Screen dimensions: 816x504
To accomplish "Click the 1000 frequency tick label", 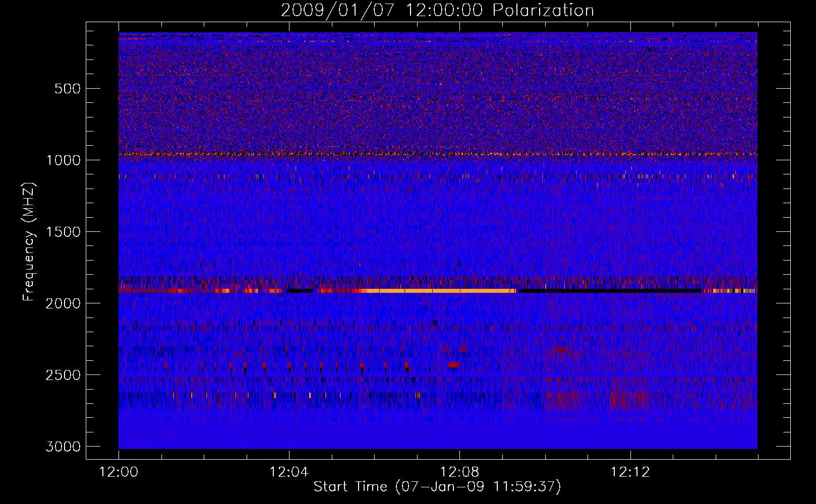I will click(x=63, y=160).
